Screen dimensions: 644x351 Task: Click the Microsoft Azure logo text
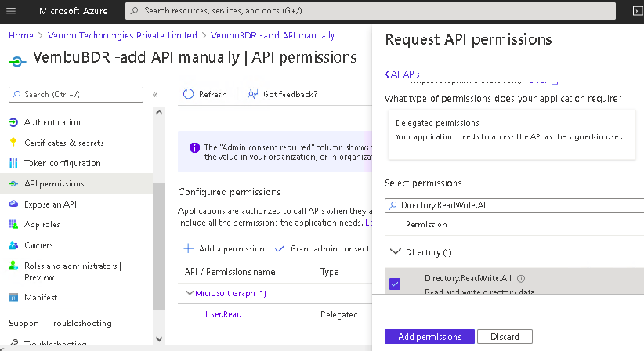(74, 11)
